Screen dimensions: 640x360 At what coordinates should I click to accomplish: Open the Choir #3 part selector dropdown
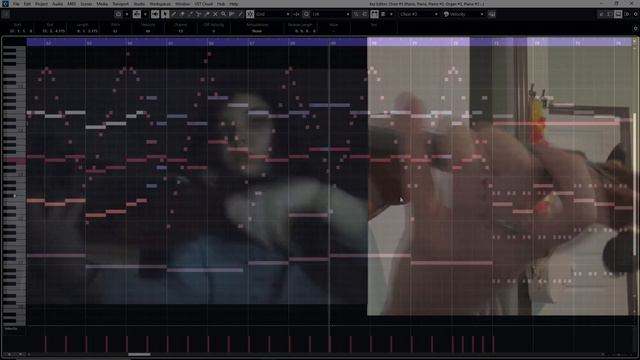419,14
